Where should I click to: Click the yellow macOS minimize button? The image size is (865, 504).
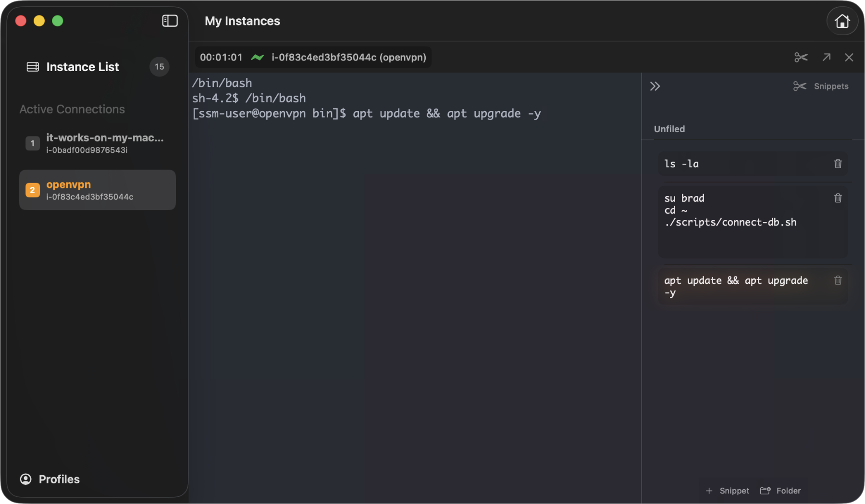pos(39,21)
